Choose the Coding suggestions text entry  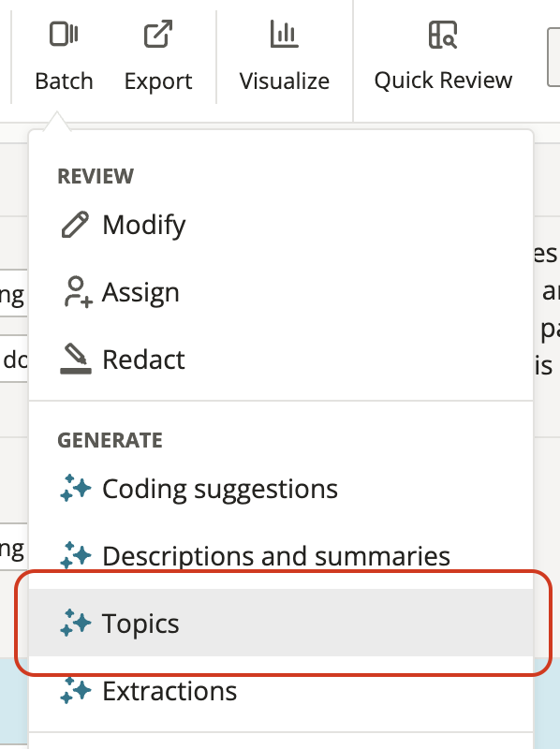pyautogui.click(x=220, y=489)
